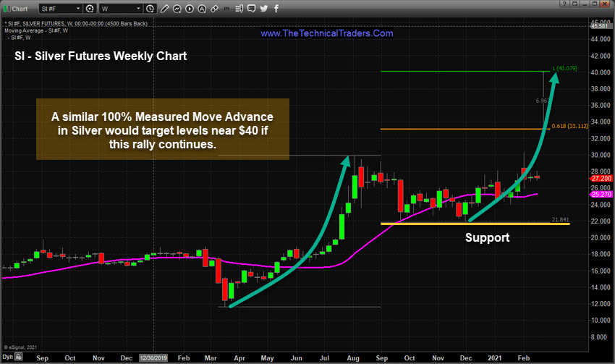Open the alerts 'A' icon
Viewport: 615px width, 364px height.
coord(202,9)
